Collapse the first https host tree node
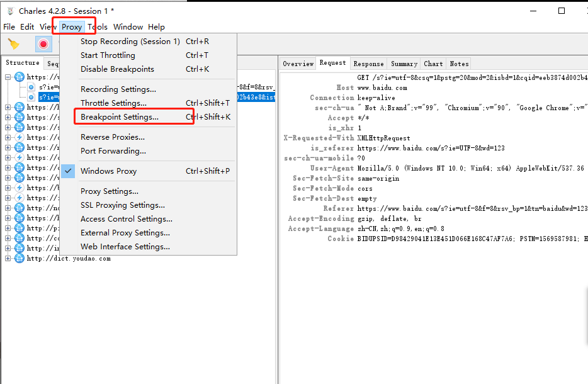588x384 pixels. (8, 77)
